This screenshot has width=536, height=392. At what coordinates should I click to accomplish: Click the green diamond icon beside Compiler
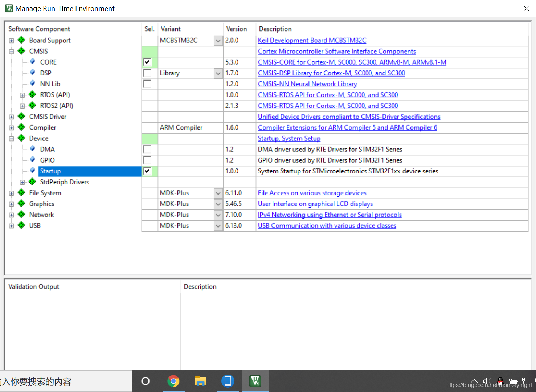21,127
